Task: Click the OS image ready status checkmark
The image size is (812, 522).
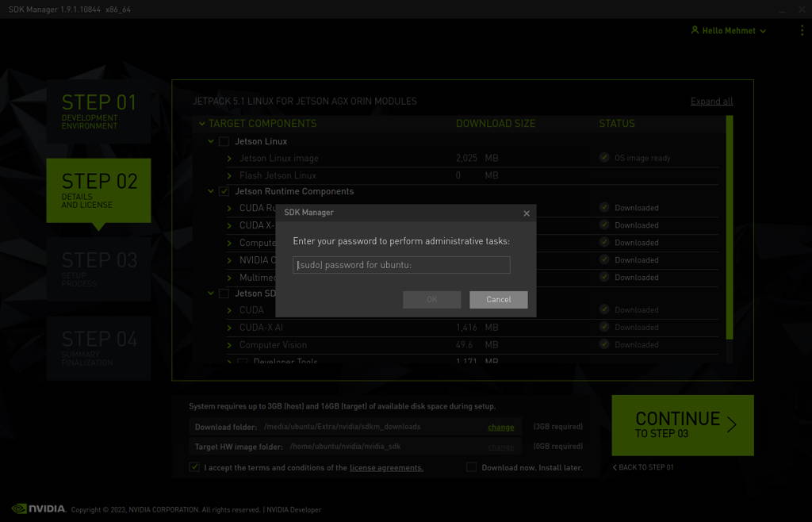Action: [x=603, y=157]
